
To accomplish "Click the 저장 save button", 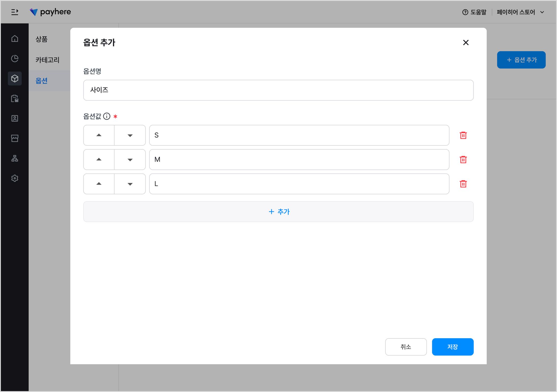I will coord(453,347).
